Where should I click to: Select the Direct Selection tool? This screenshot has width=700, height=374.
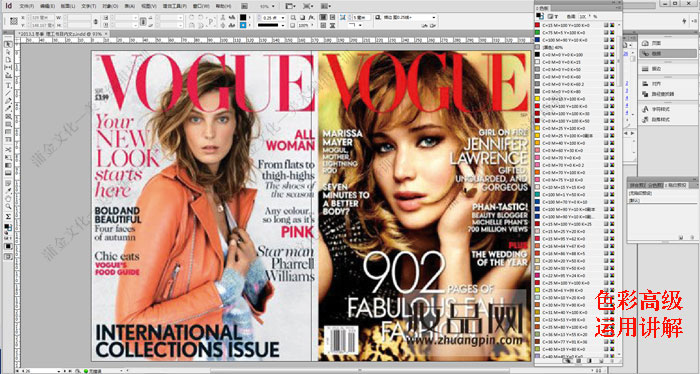8,52
